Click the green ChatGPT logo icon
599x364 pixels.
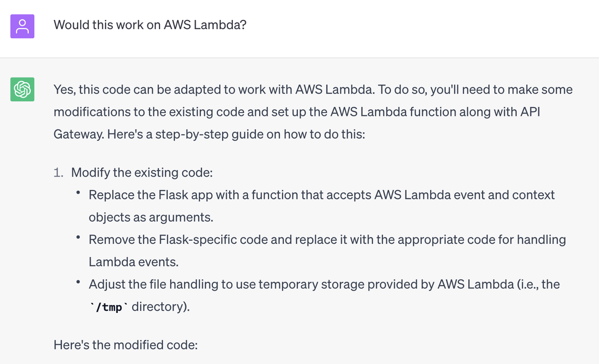22,89
